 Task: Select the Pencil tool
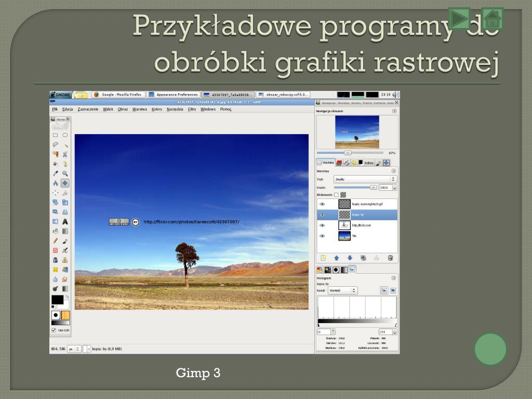pyautogui.click(x=55, y=241)
